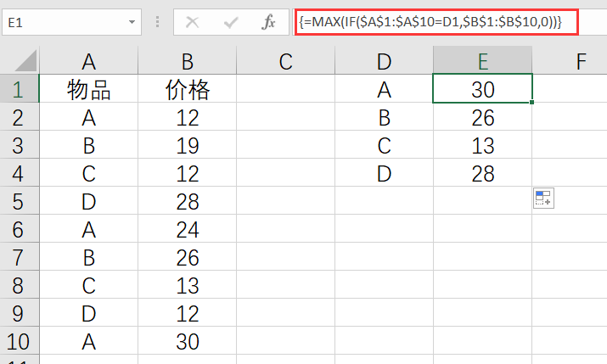This screenshot has height=364, width=607.
Task: Select row 1 header
Action: coord(20,88)
